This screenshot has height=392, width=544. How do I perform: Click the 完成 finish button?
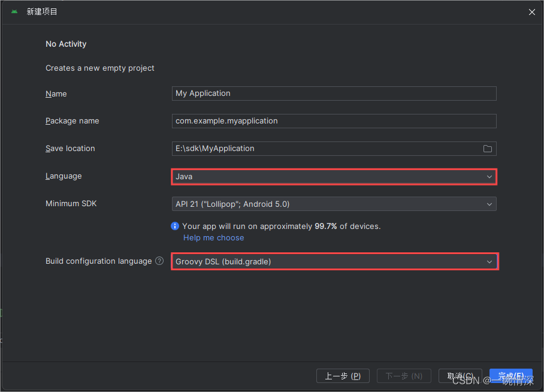coord(510,376)
